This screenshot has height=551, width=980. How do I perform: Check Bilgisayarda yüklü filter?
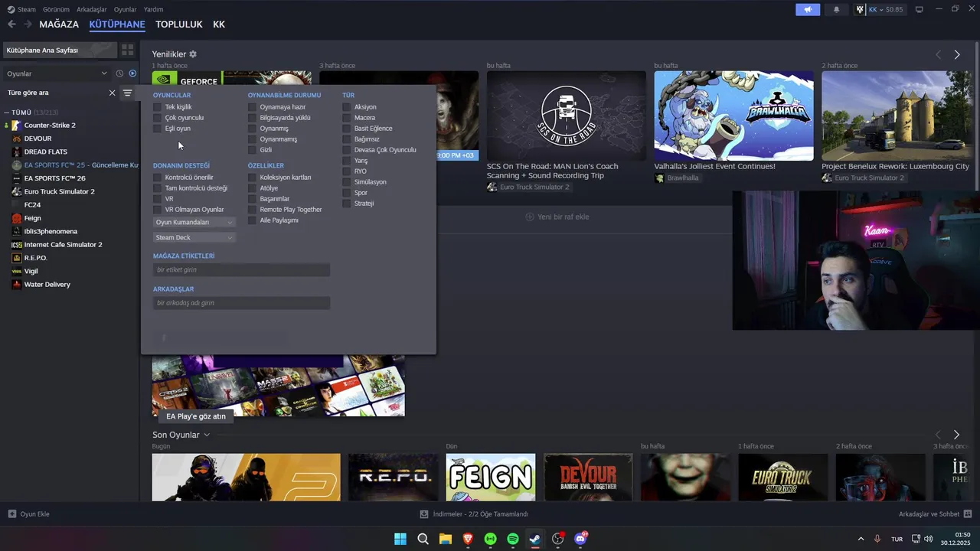click(252, 118)
